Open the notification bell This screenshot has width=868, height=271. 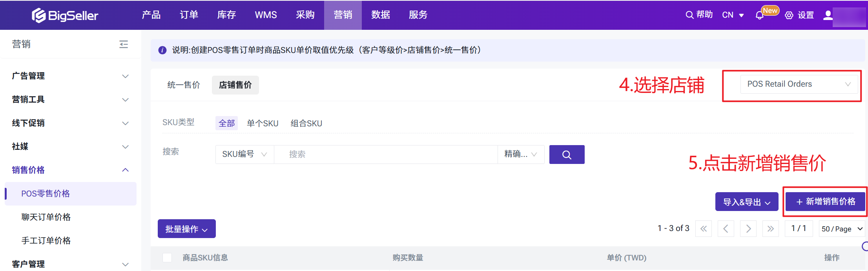pyautogui.click(x=759, y=15)
